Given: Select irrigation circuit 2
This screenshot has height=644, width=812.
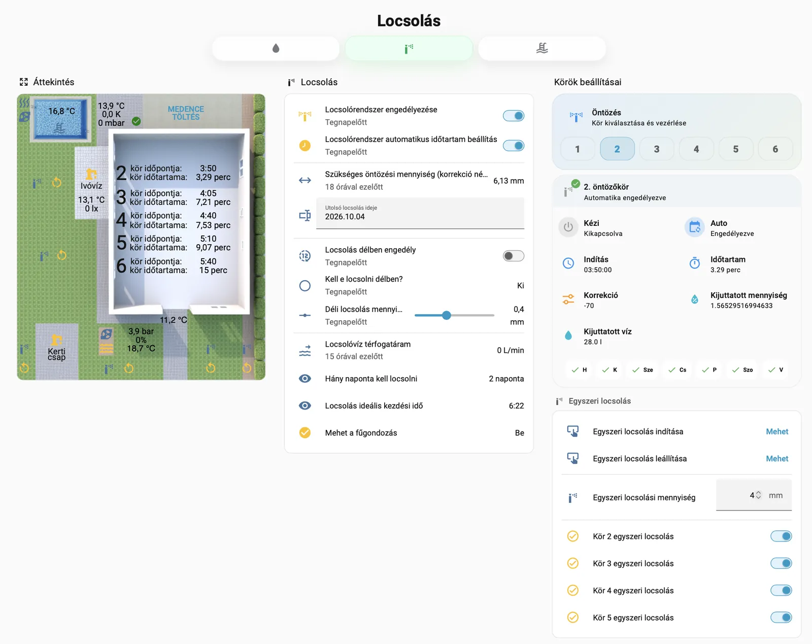Looking at the screenshot, I should point(617,149).
